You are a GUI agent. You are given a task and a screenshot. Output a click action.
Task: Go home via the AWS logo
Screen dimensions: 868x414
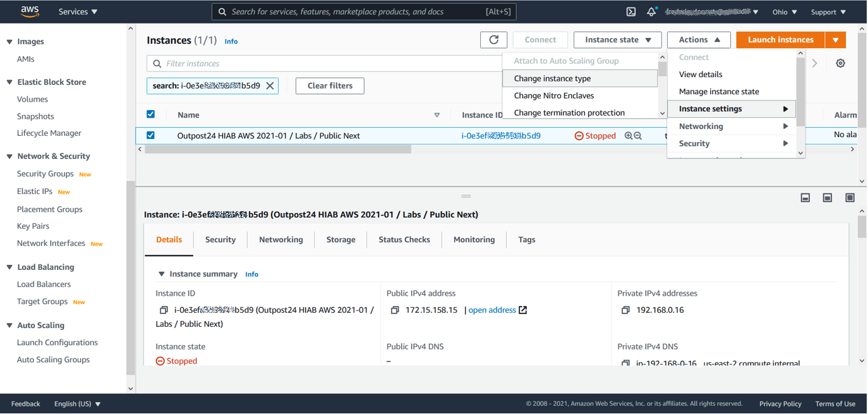30,11
